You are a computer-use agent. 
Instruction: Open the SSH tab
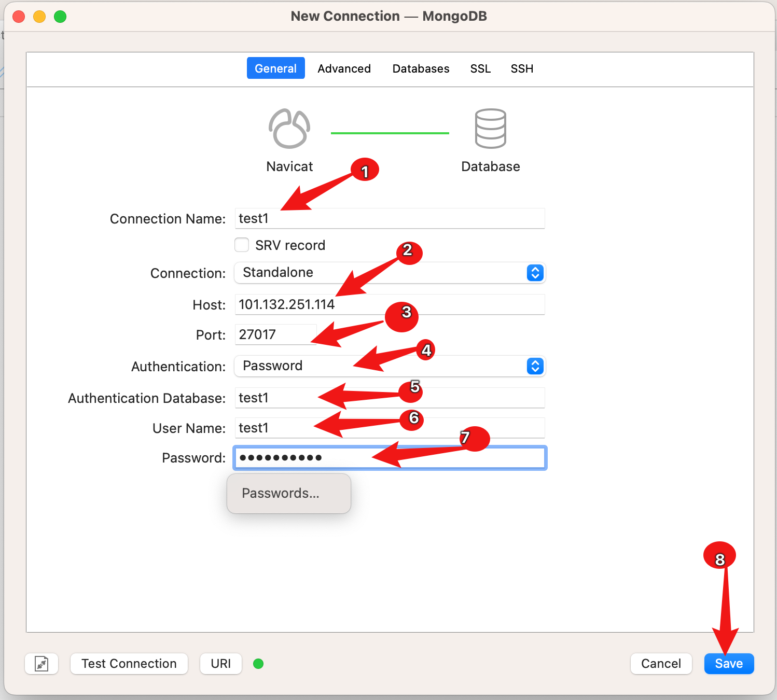click(x=522, y=68)
